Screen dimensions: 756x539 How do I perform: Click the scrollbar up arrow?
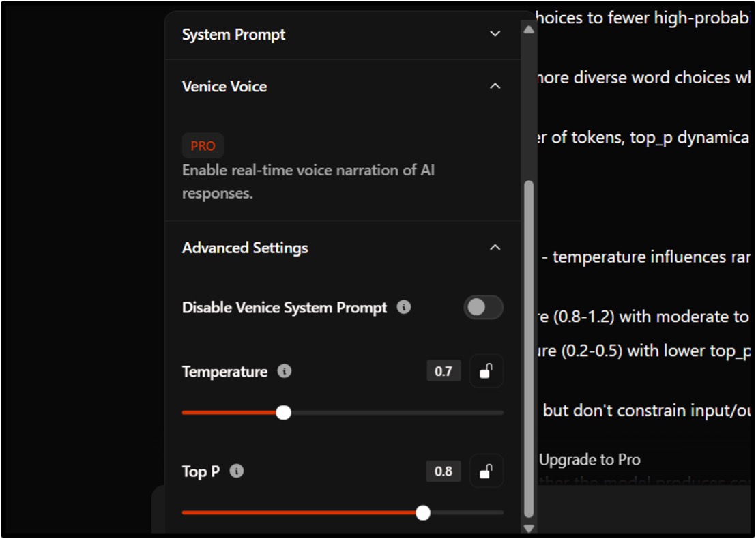(529, 28)
